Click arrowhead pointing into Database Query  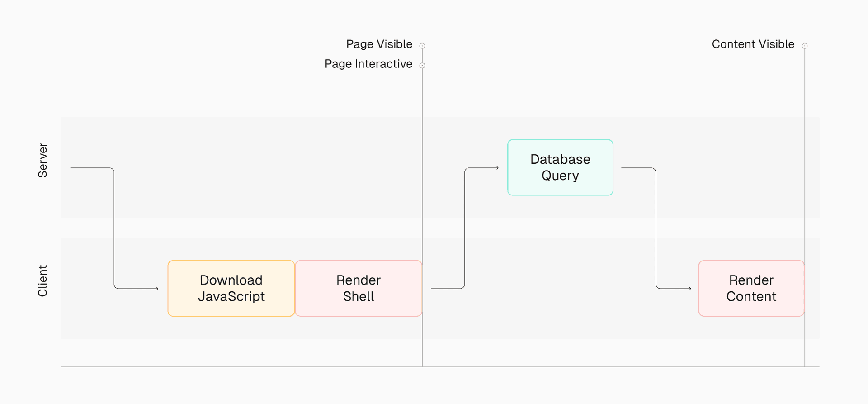click(497, 168)
